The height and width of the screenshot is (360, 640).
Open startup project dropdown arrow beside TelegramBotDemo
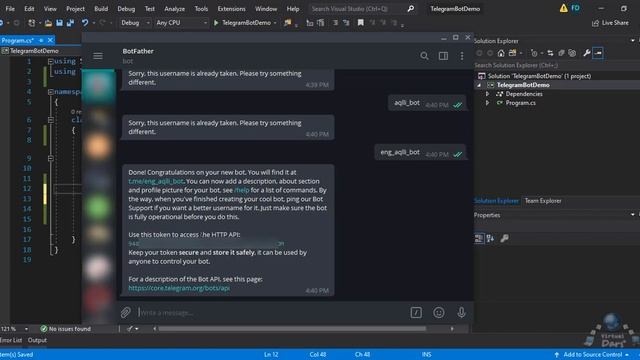[x=275, y=23]
